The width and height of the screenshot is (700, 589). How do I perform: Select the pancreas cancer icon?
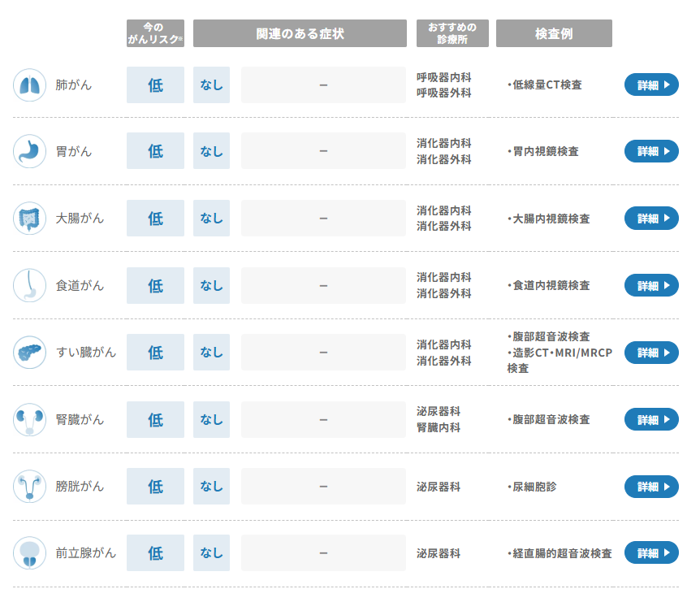click(30, 353)
